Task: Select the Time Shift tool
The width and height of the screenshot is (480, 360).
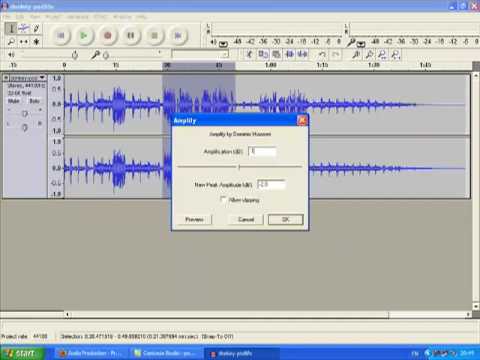Action: 24,42
